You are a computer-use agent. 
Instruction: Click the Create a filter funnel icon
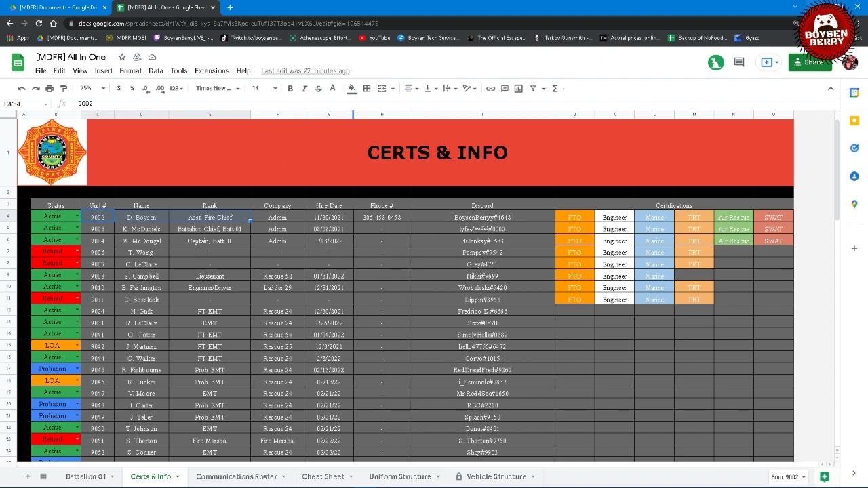(533, 89)
